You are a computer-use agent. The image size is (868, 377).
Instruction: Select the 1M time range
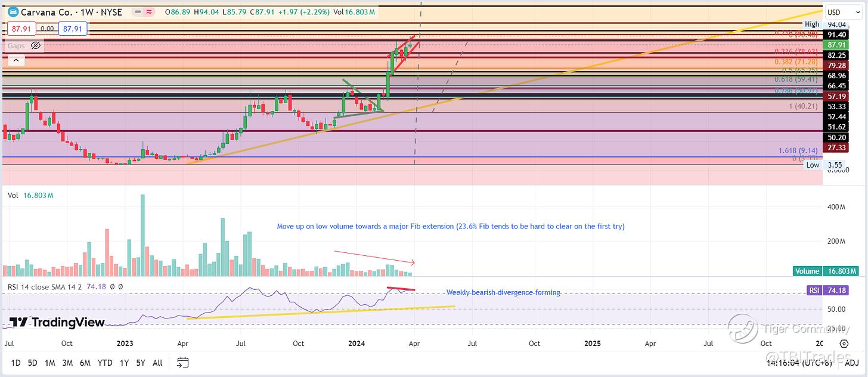pos(50,363)
